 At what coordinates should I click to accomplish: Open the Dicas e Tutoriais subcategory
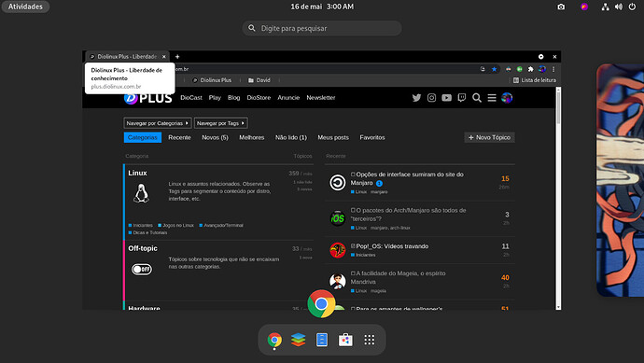[147, 233]
